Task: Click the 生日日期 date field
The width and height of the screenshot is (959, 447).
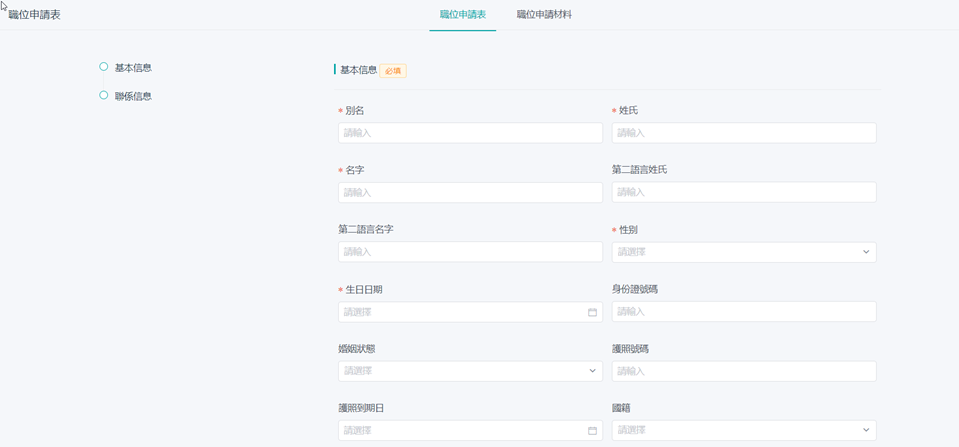Action: 460,312
